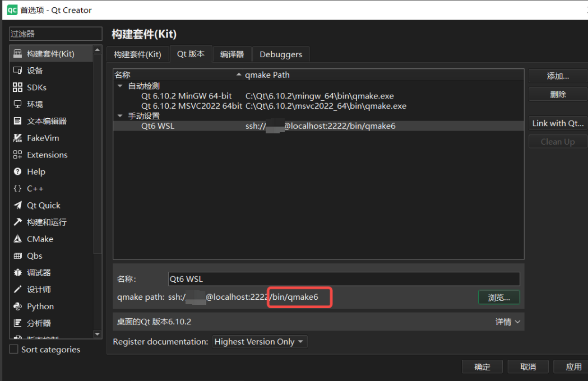The image size is (588, 381).
Task: Open the 调试器 debugger bug icon
Action: 17,273
